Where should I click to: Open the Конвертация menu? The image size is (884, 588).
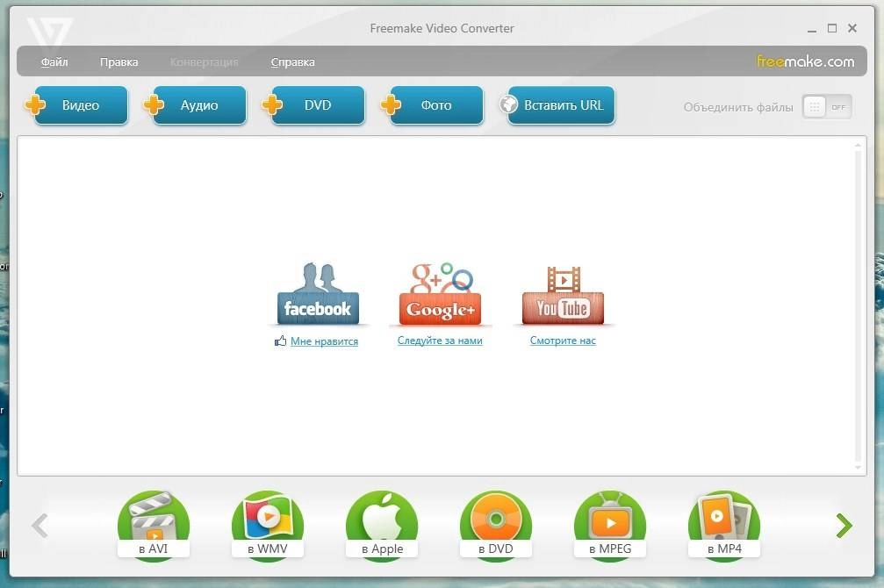(x=204, y=62)
